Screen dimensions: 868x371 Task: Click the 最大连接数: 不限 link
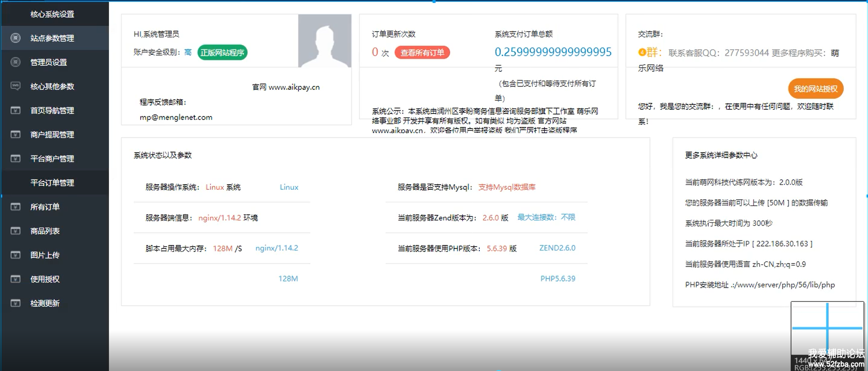click(x=546, y=217)
